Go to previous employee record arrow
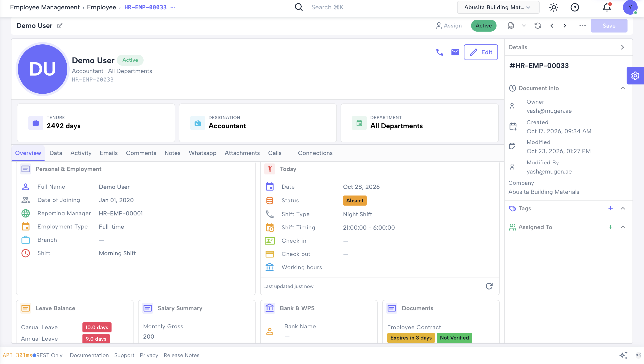This screenshot has width=644, height=364. [x=552, y=26]
